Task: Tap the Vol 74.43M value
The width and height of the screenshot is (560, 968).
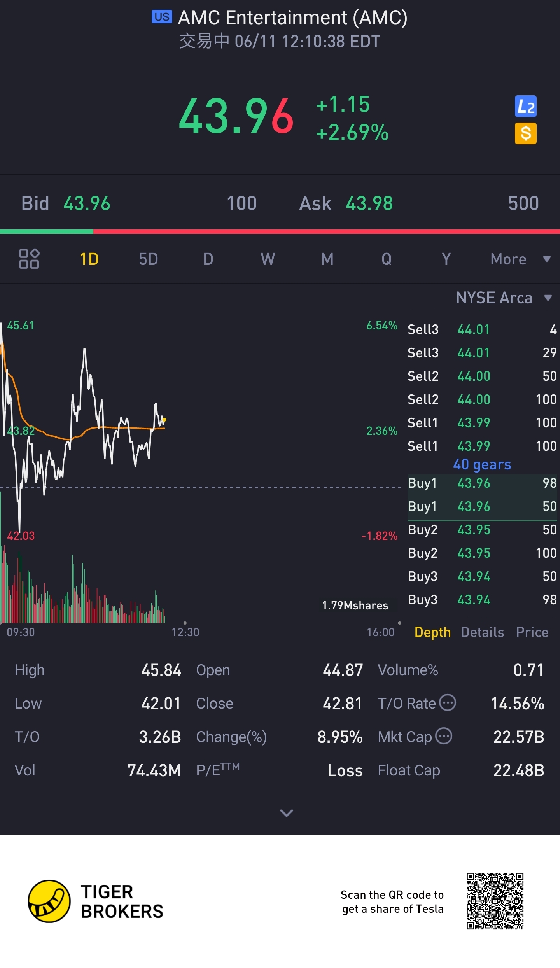Action: coord(154,770)
